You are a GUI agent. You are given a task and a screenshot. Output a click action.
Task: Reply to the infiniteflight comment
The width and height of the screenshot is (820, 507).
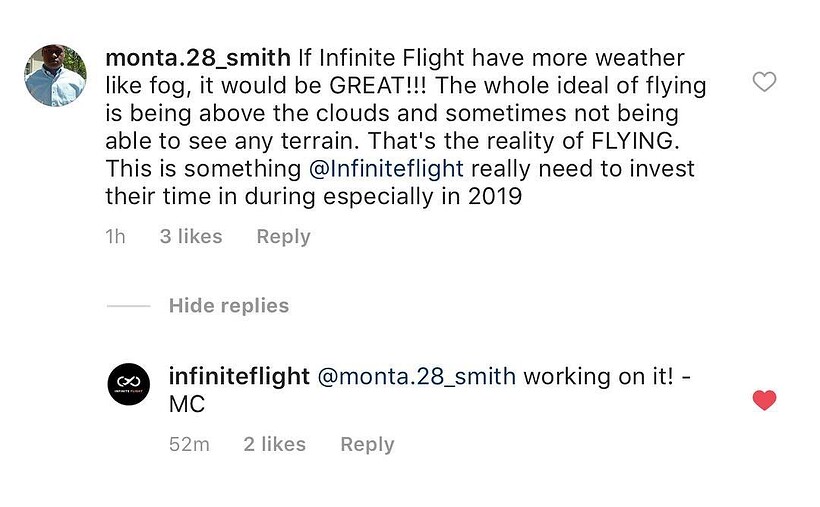pyautogui.click(x=367, y=445)
